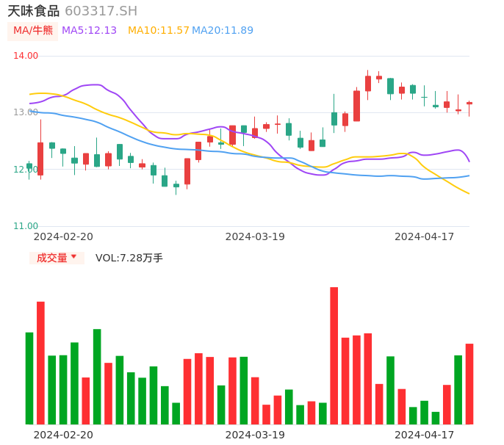Click the 天味食品 stock name title
Viewport: 504px width, 445px height.
click(33, 11)
